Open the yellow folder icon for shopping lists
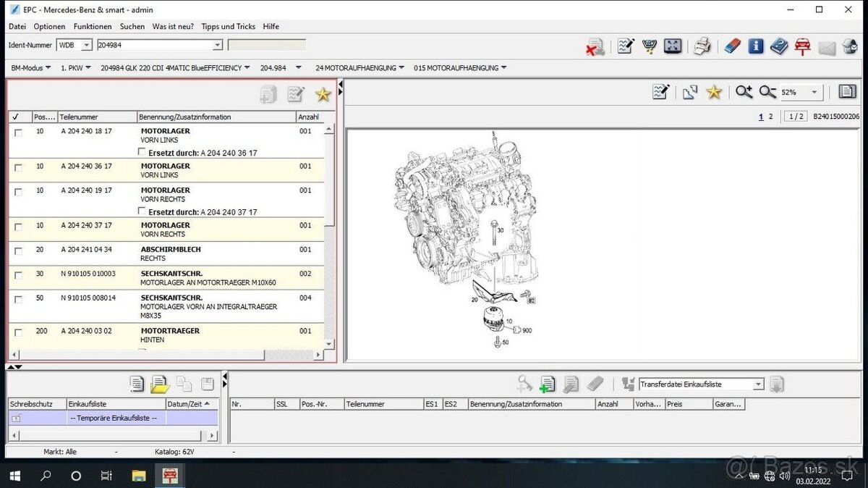 point(160,384)
